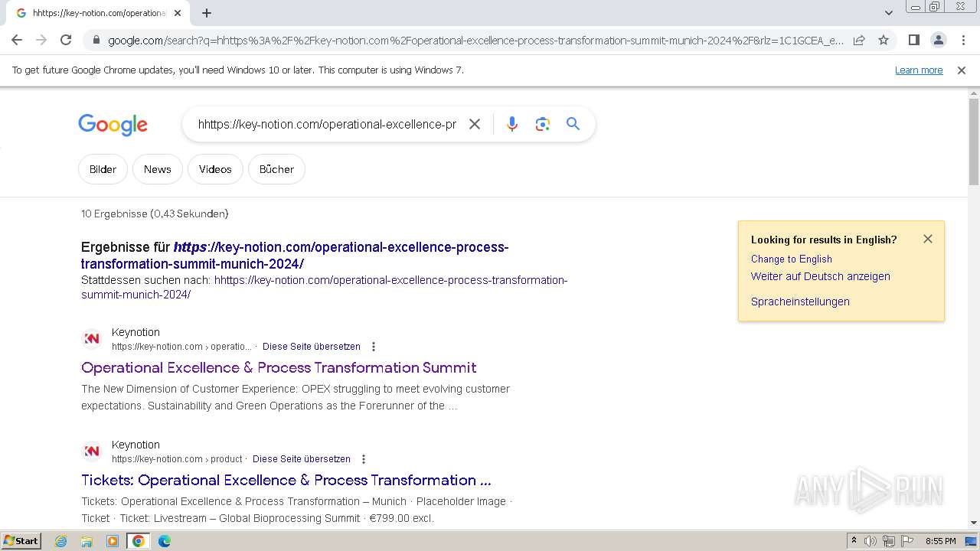Translate first result via Diese Seite übersetzen
980x551 pixels.
[x=312, y=347]
